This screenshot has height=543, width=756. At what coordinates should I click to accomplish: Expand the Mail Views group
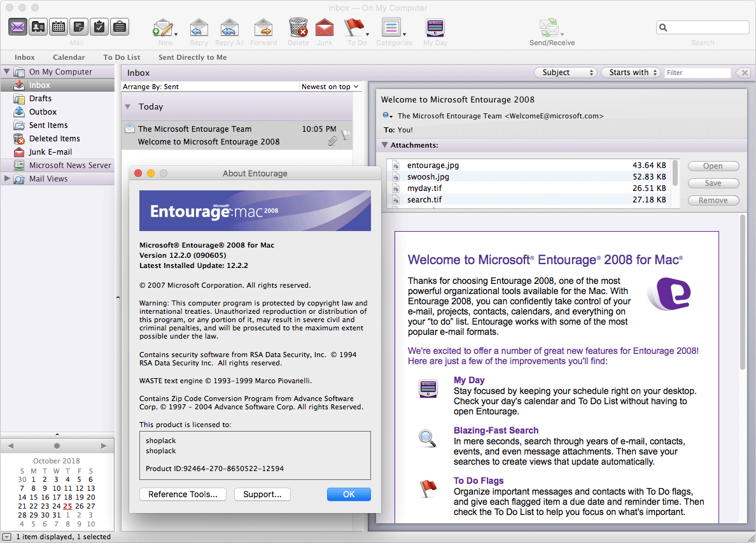(7, 178)
